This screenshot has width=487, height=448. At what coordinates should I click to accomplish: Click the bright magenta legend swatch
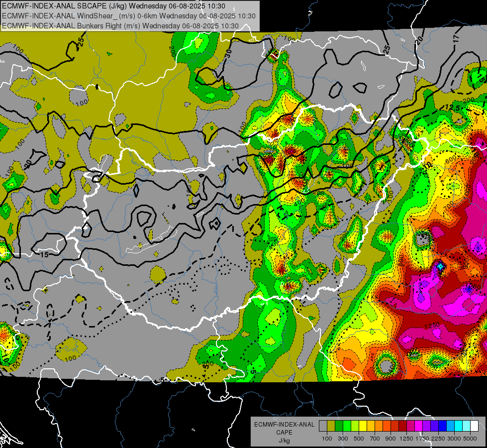(x=419, y=426)
